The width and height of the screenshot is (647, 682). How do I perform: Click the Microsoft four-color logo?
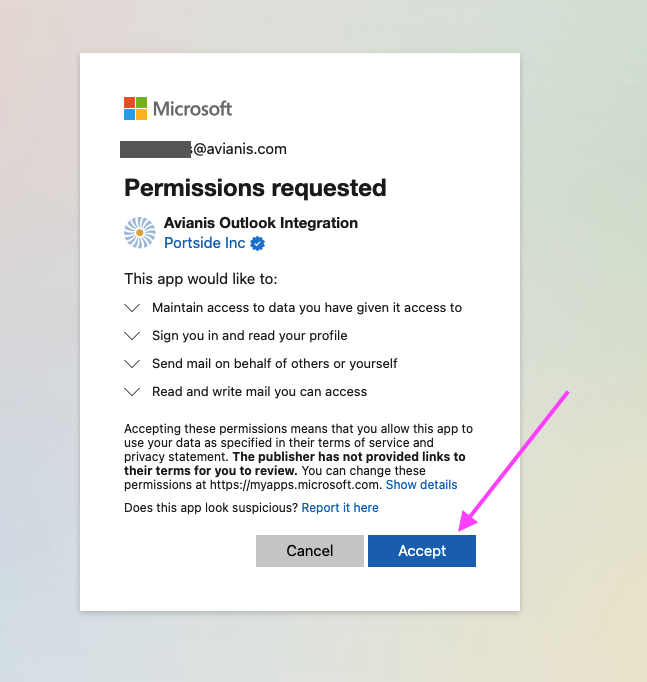click(x=135, y=108)
